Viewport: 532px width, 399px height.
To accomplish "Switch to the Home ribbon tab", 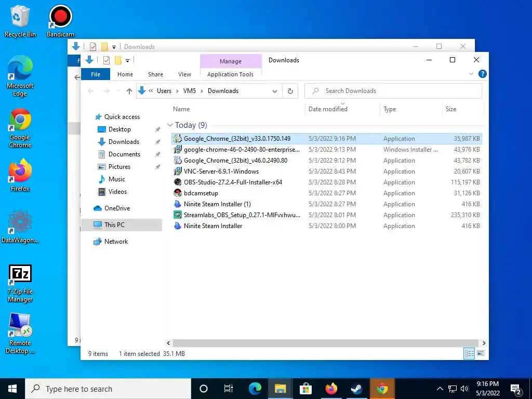I will 125,74.
